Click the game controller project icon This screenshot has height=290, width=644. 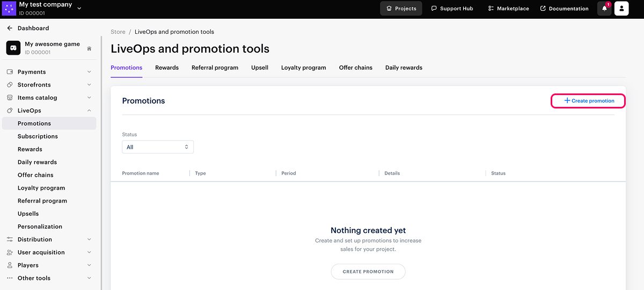coord(13,48)
